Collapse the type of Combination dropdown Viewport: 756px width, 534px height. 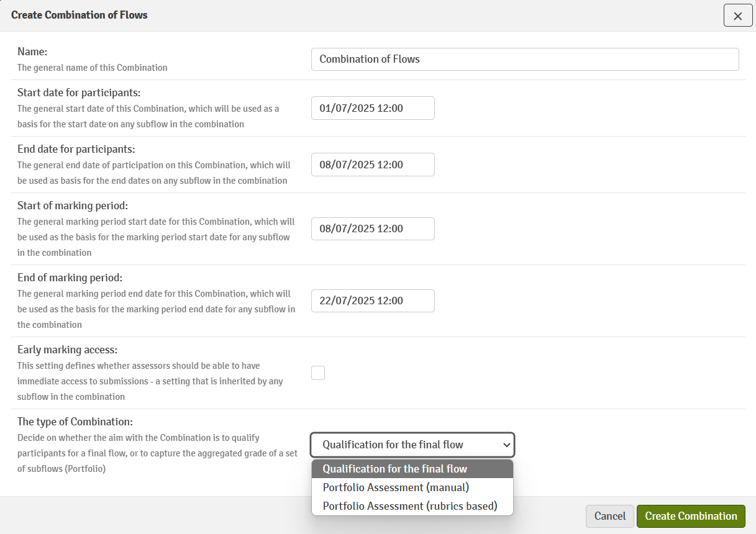[412, 445]
